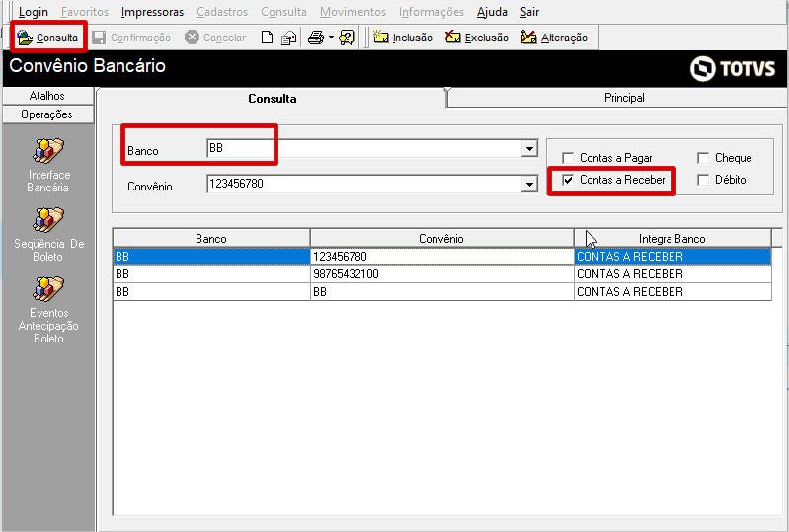Sort by the Banco column header

pos(211,238)
